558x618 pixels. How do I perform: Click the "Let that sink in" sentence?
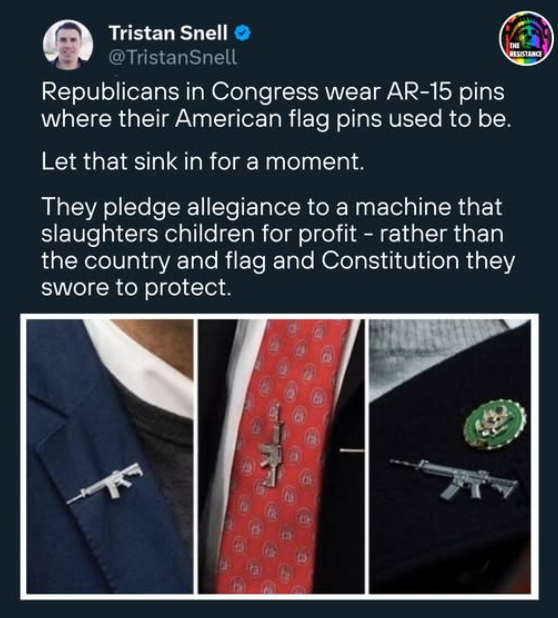coord(203,162)
